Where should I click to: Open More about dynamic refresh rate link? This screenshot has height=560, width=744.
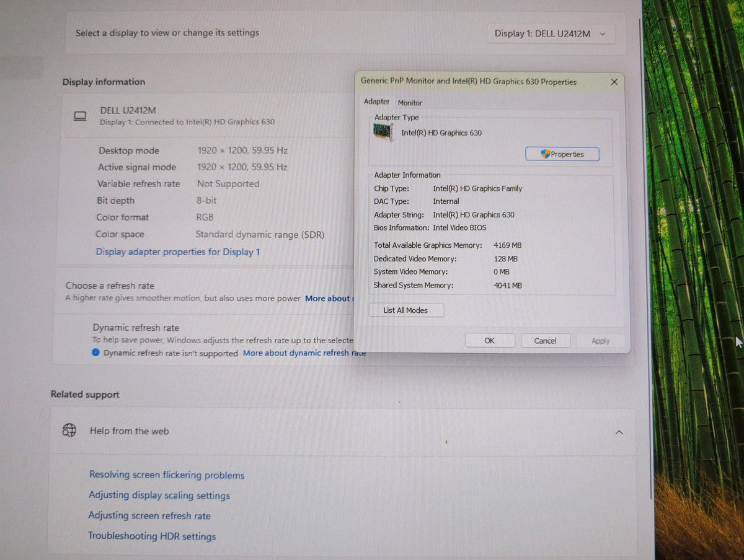click(x=304, y=352)
